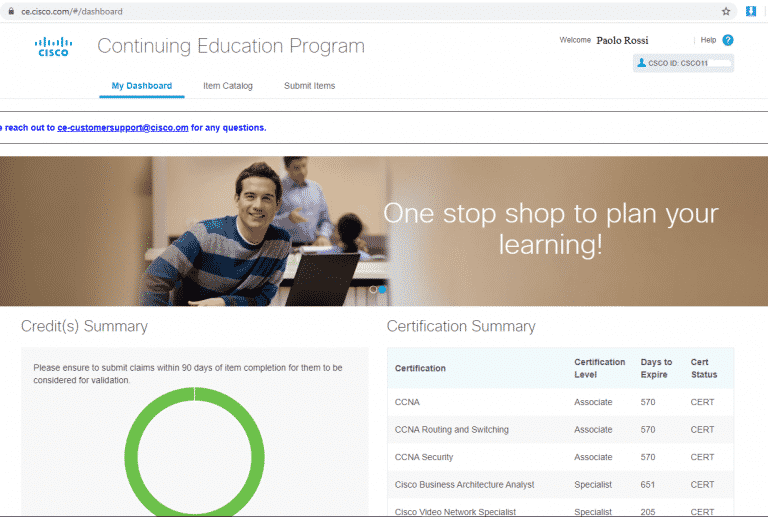The image size is (768, 517).
Task: Click the Paolo Rossi user name
Action: click(622, 40)
